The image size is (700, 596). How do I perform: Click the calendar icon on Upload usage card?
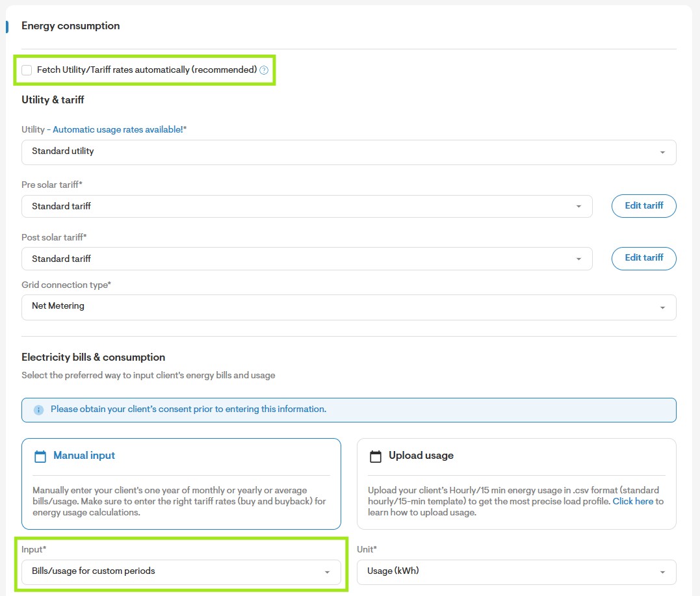click(x=376, y=456)
